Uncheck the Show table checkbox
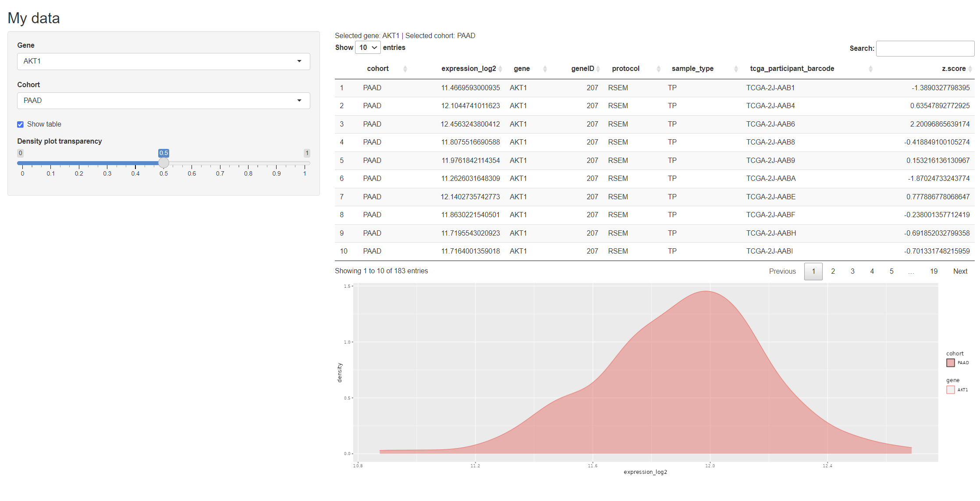Screen dimensions: 980x501 click(x=20, y=124)
